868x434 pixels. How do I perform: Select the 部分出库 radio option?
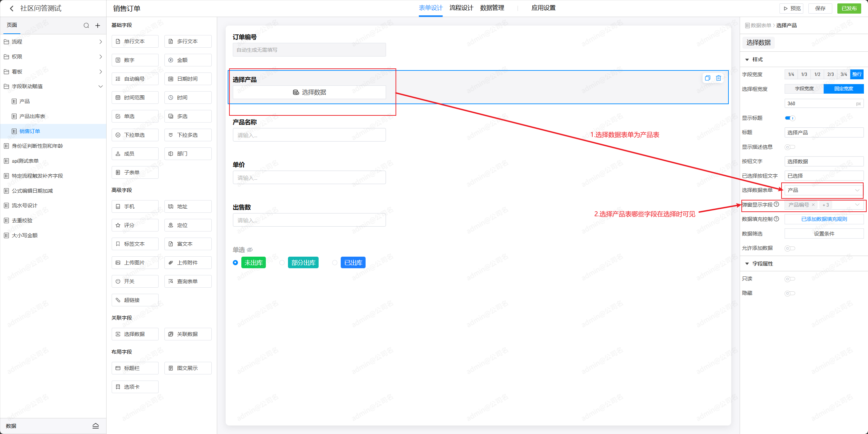click(x=282, y=263)
